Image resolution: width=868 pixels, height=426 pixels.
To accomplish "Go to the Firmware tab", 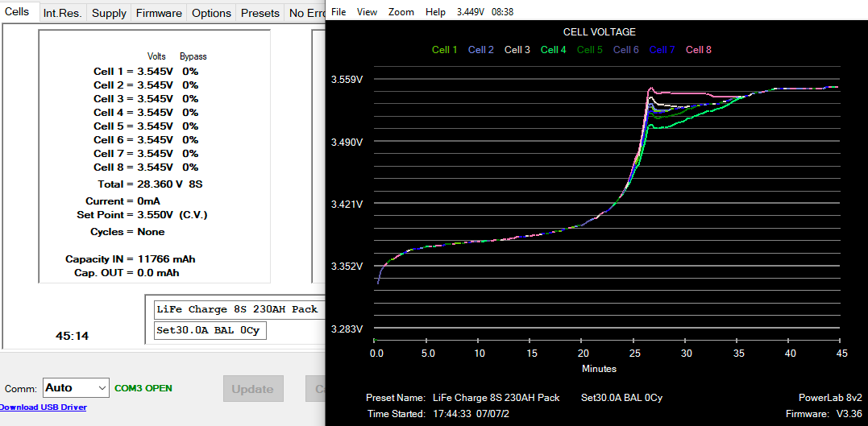I will pyautogui.click(x=159, y=13).
